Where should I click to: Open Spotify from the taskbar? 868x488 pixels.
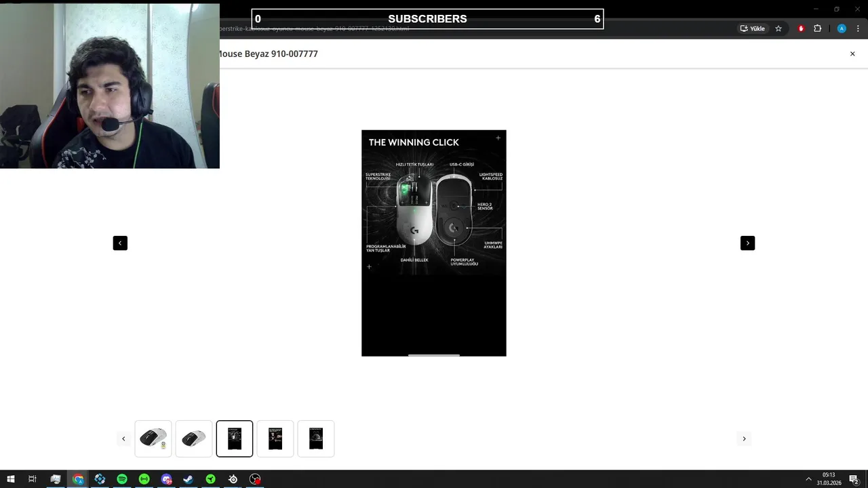tap(122, 479)
